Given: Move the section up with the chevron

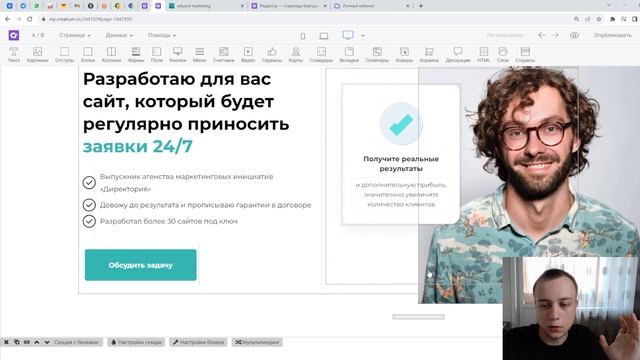Looking at the screenshot, I should point(37,342).
